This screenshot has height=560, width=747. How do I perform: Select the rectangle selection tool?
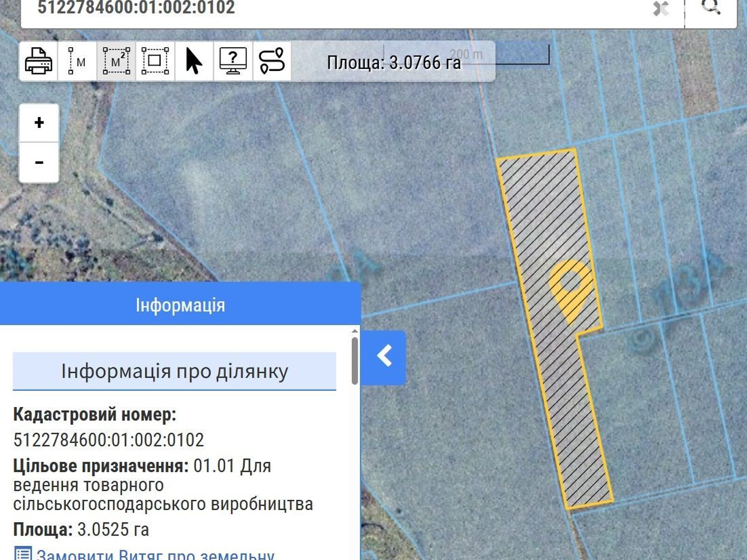(x=155, y=62)
